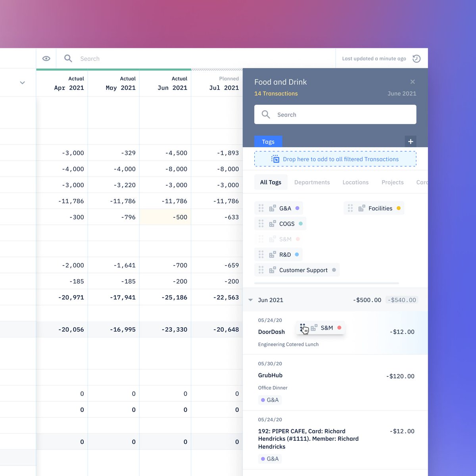The height and width of the screenshot is (476, 476).
Task: Click the Facilities yellow color dot
Action: pyautogui.click(x=399, y=208)
